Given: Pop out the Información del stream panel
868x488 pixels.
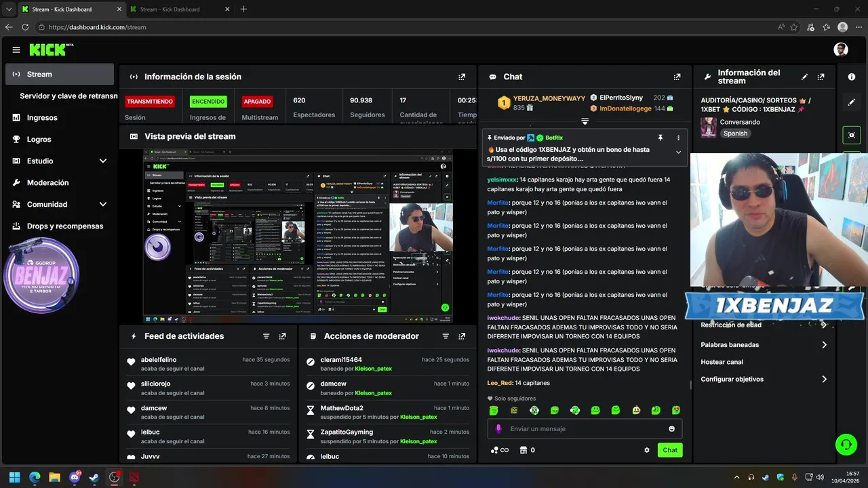Looking at the screenshot, I should (821, 77).
